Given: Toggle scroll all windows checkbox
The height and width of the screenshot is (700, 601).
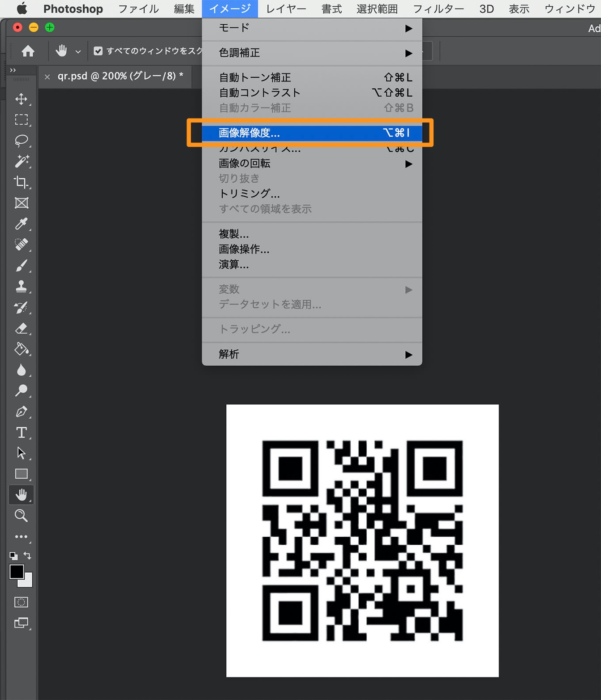Looking at the screenshot, I should [98, 51].
